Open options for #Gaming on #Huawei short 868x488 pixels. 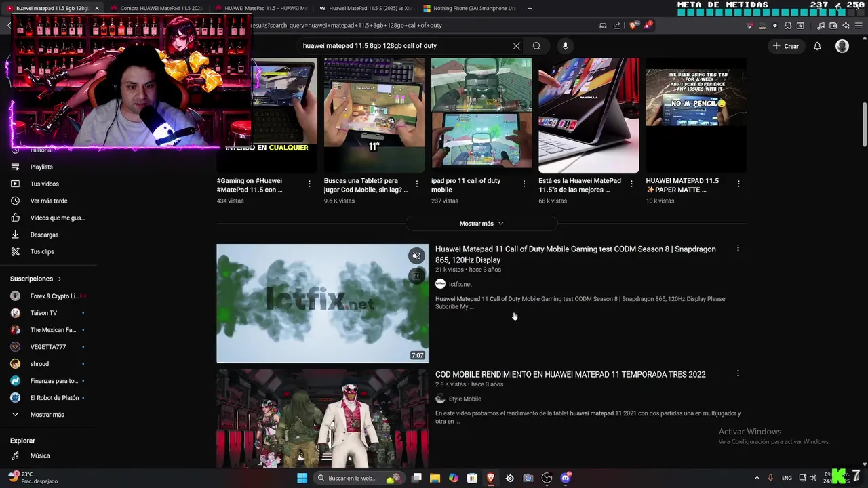click(309, 184)
